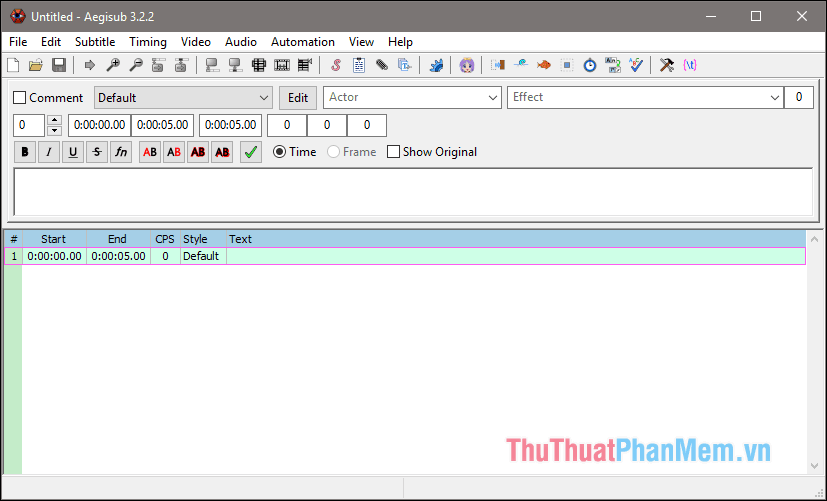
Task: Open the Attachments list
Action: 382,65
